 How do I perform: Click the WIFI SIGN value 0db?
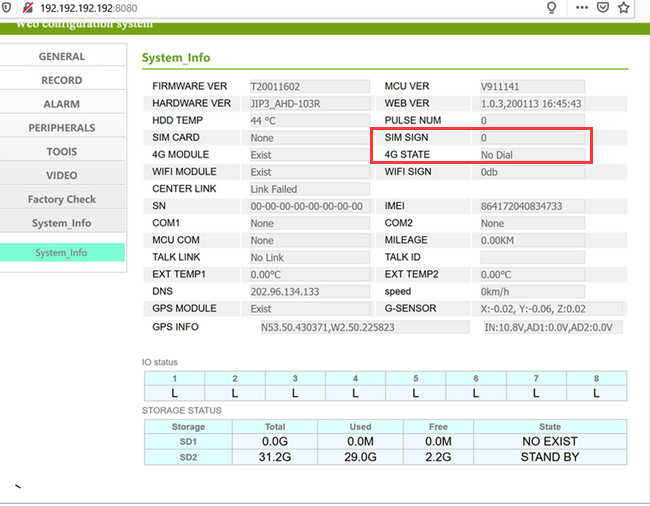[532, 172]
